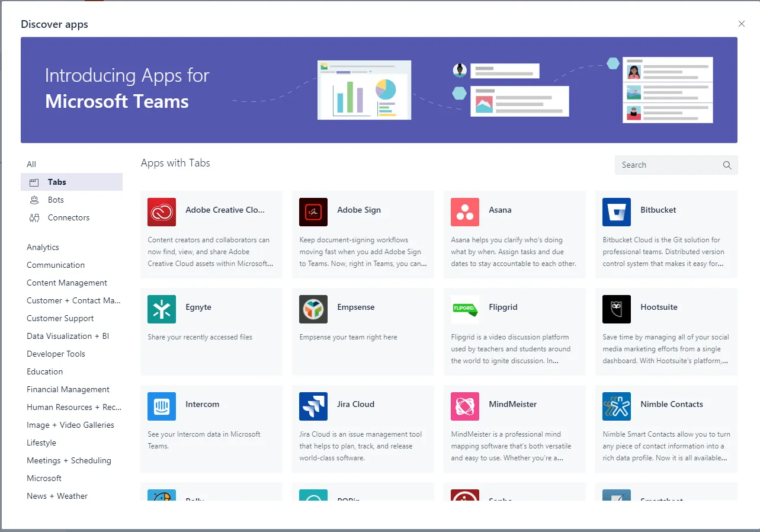Click in the search apps field

click(x=663, y=165)
